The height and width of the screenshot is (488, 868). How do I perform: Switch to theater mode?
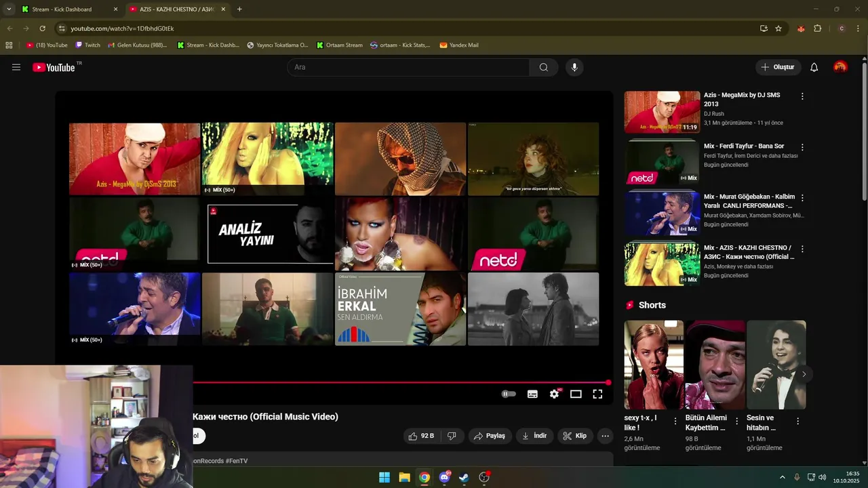[576, 394]
